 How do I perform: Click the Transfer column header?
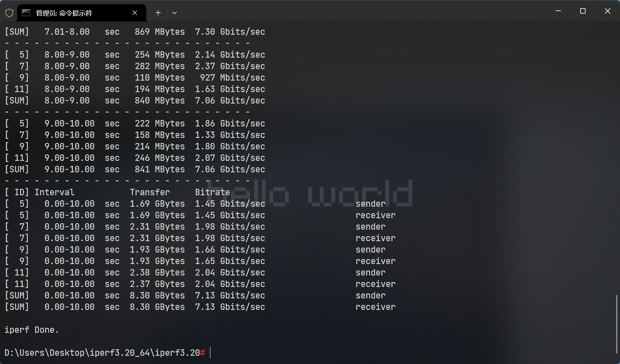point(149,192)
